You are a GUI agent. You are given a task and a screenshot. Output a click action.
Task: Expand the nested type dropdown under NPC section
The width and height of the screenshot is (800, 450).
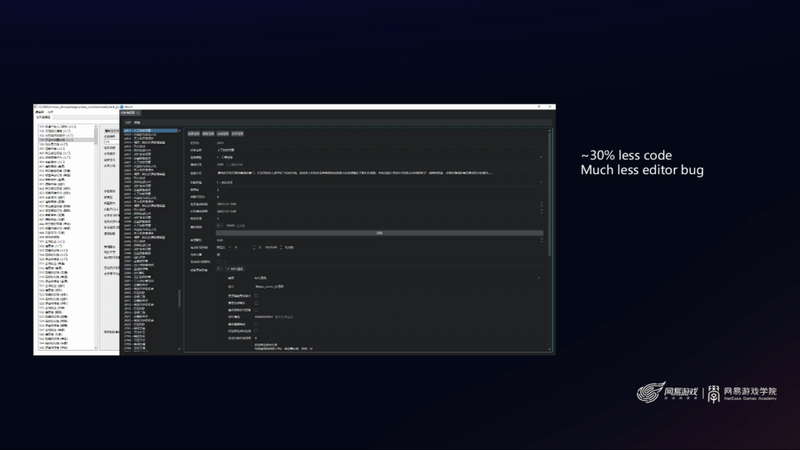tap(539, 278)
